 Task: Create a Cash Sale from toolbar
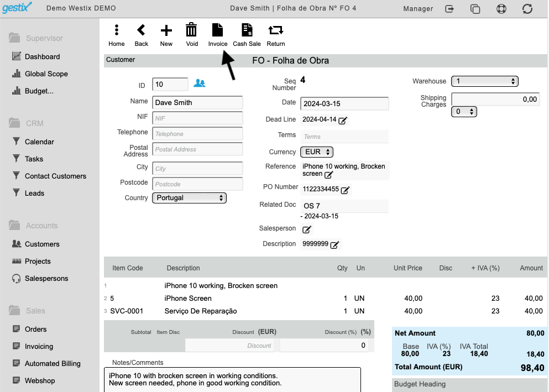[247, 35]
